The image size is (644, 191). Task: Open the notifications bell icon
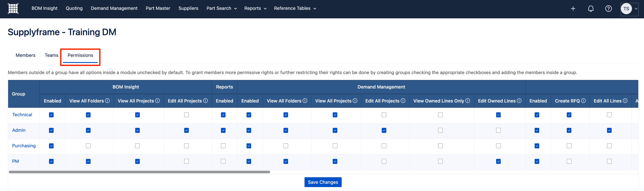[x=590, y=9]
